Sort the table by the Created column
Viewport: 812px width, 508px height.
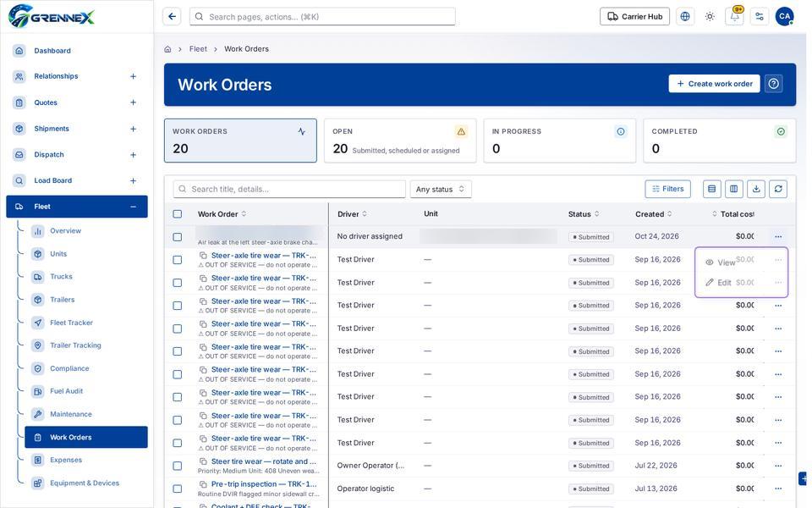(x=654, y=214)
